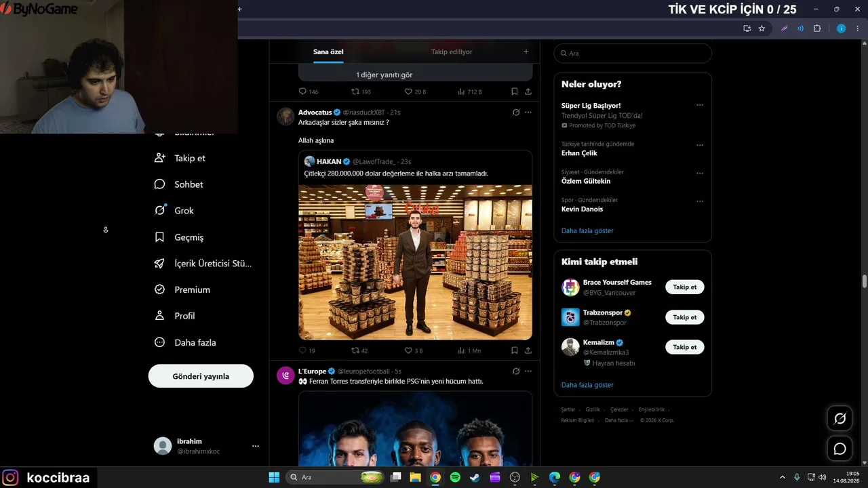Bookmark the post with 712 B views
This screenshot has height=488, width=868.
[515, 91]
